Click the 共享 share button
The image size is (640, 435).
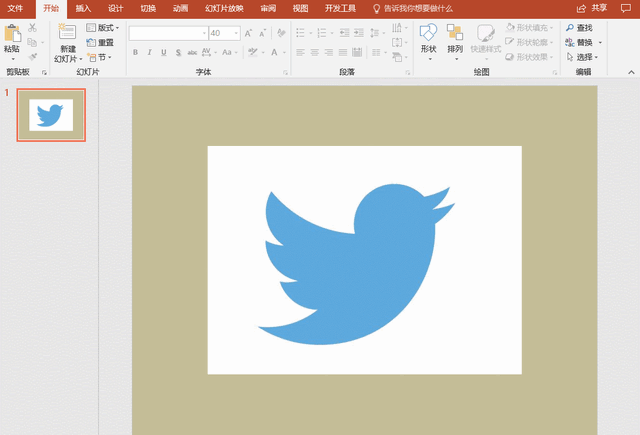(592, 8)
